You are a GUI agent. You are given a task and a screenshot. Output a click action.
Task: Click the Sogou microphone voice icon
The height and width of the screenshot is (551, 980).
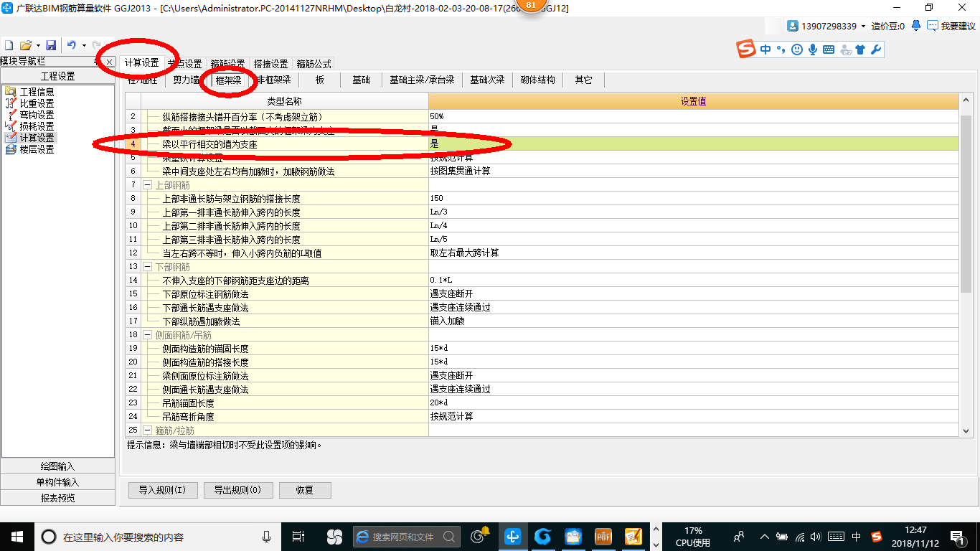coord(813,50)
